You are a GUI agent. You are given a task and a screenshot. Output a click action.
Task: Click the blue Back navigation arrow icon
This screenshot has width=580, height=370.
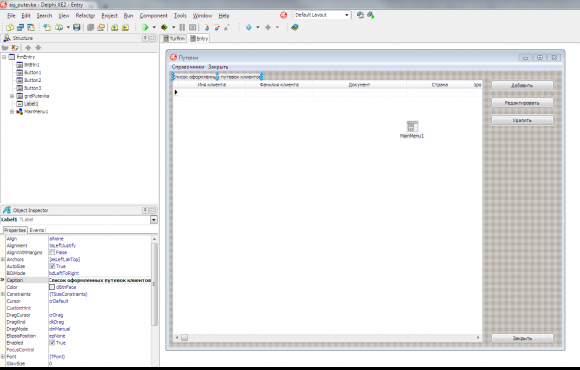(249, 27)
